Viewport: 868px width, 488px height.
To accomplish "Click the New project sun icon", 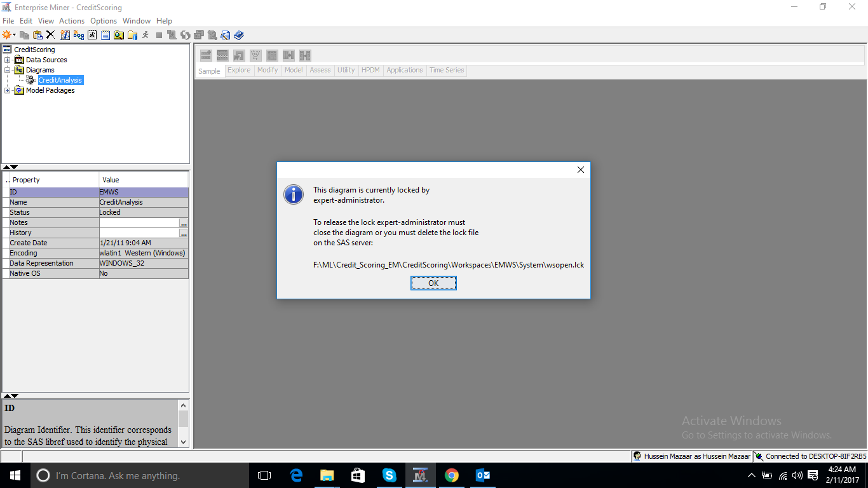I will tap(7, 35).
